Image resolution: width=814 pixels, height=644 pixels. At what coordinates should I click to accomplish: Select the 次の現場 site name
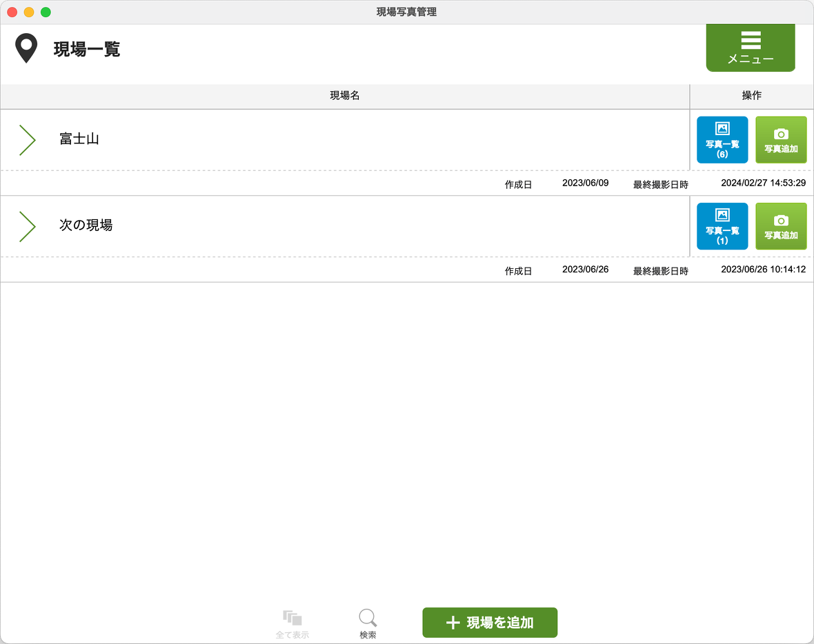[86, 225]
